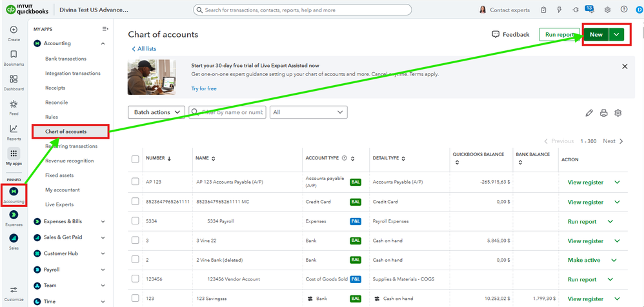Check the AP 123 Accounts Payable row
The width and height of the screenshot is (644, 307).
coord(135,182)
